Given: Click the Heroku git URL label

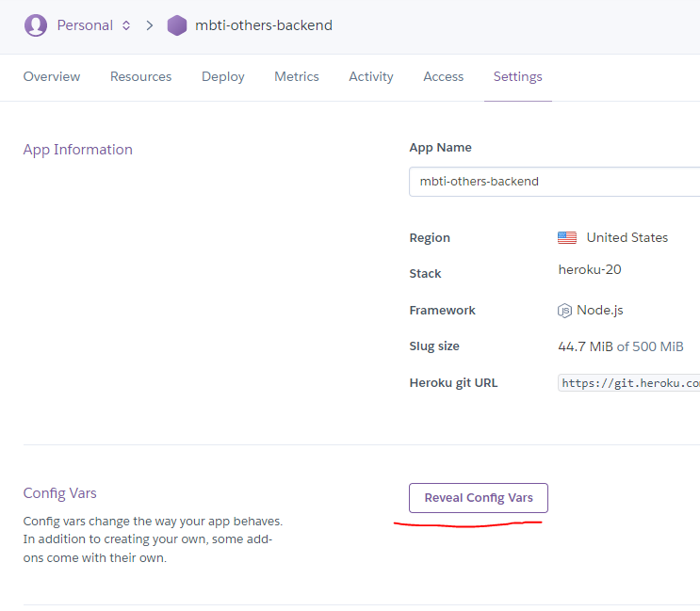Looking at the screenshot, I should (x=453, y=382).
